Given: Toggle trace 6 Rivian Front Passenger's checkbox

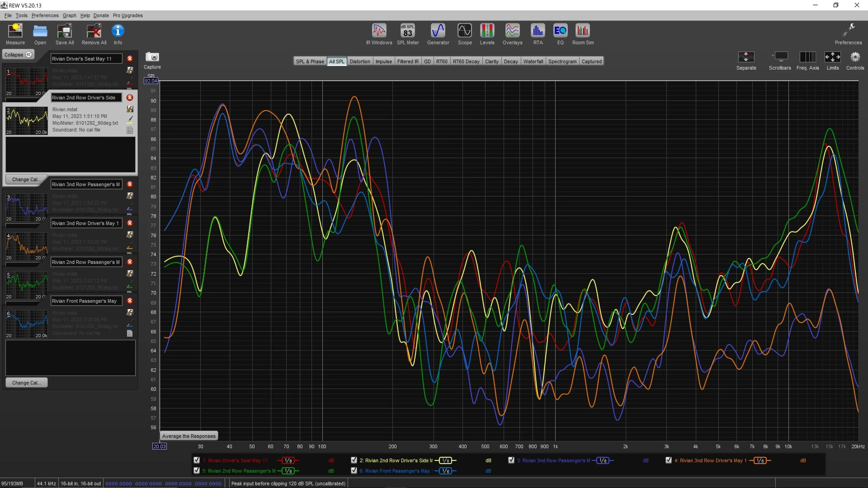Looking at the screenshot, I should tap(354, 470).
